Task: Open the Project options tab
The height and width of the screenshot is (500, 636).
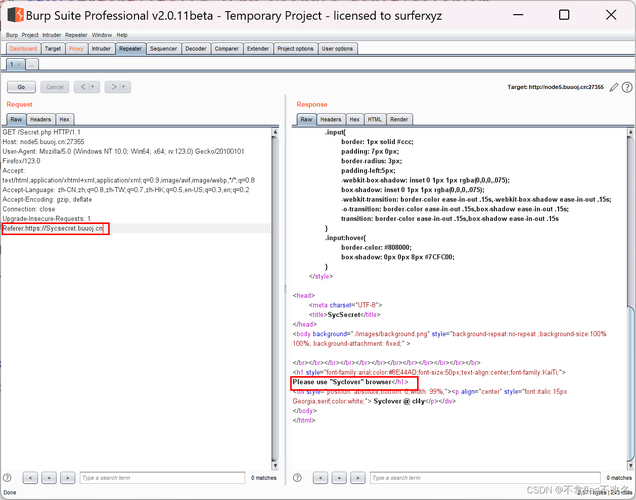Action: [295, 49]
